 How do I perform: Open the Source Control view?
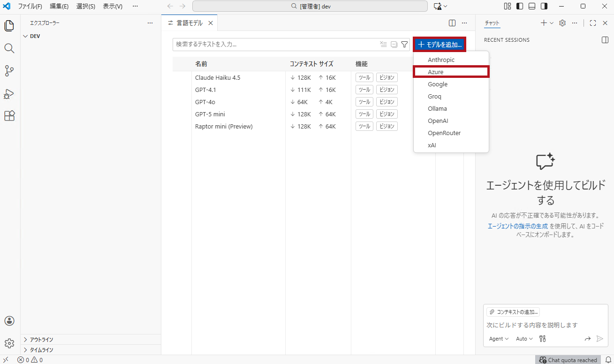pyautogui.click(x=9, y=71)
